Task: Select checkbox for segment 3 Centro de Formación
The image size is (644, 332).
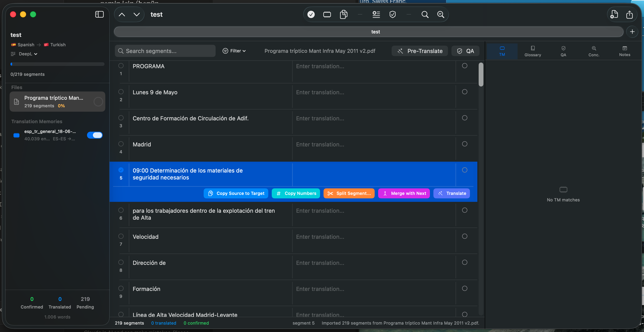Action: pyautogui.click(x=121, y=118)
